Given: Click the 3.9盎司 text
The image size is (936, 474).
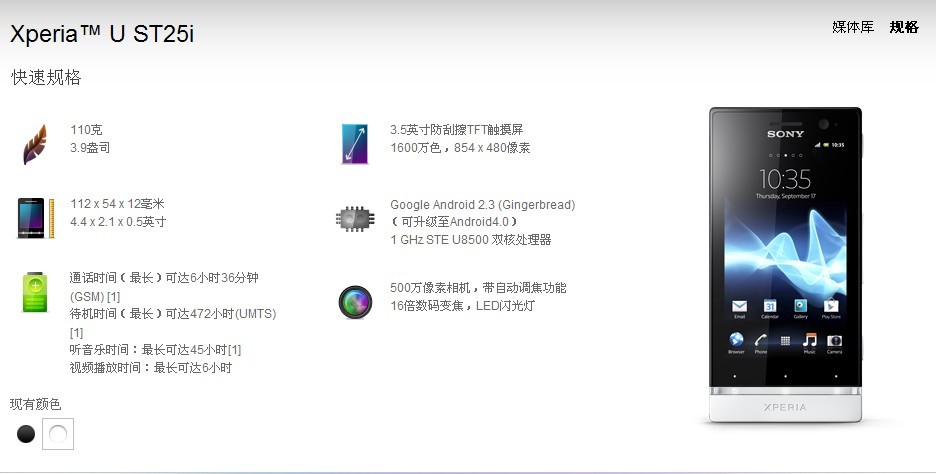Looking at the screenshot, I should pyautogui.click(x=90, y=147).
